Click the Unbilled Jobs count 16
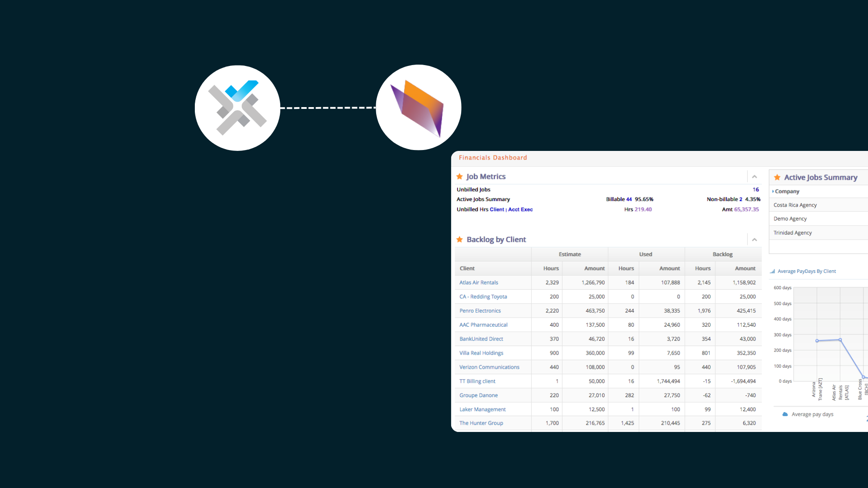The height and width of the screenshot is (488, 868). point(756,189)
